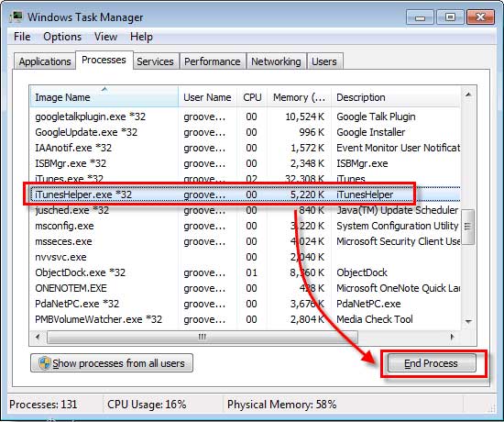Click the vertical scrollbar up arrow
Viewport: 504px width, 422px height.
(x=468, y=94)
